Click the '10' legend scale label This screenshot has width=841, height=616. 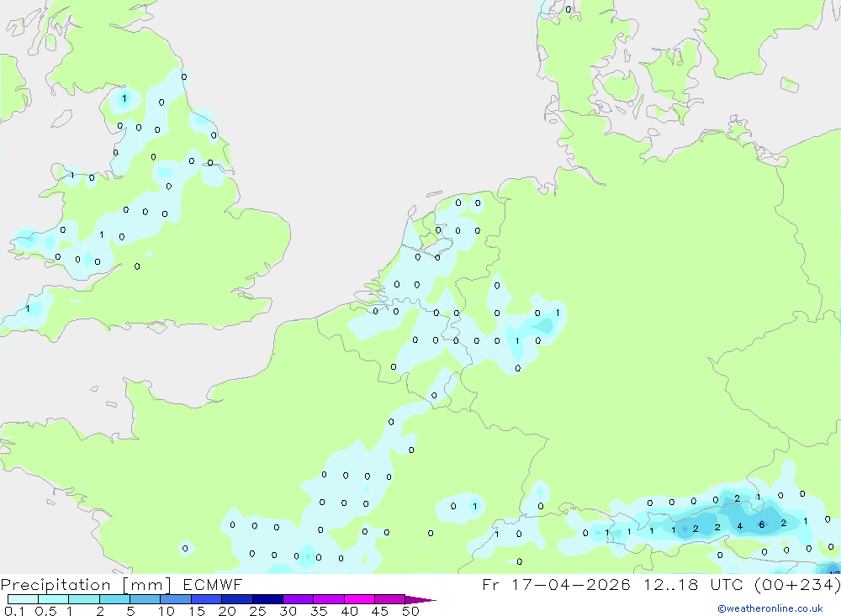click(x=167, y=611)
